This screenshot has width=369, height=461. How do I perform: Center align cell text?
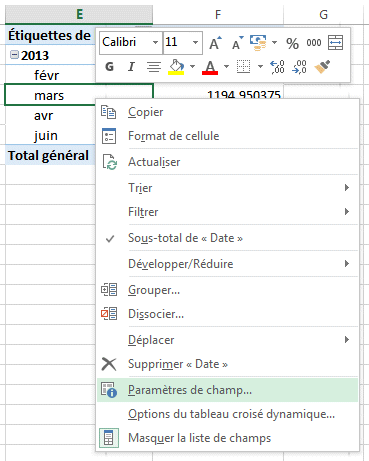[x=154, y=67]
